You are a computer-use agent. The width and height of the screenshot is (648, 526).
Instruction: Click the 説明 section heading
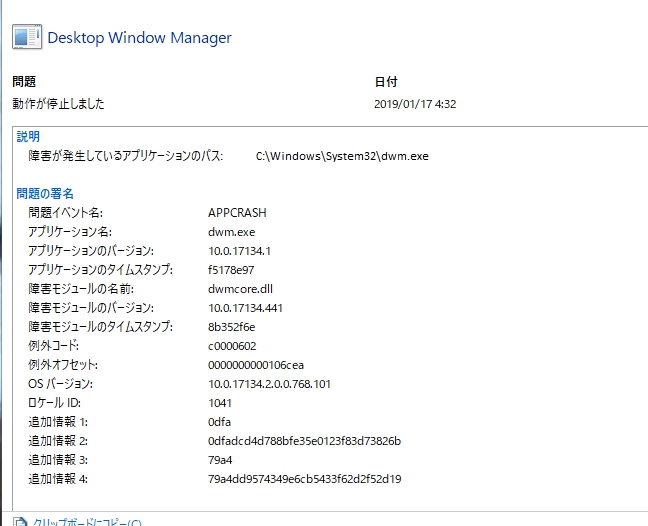point(28,136)
